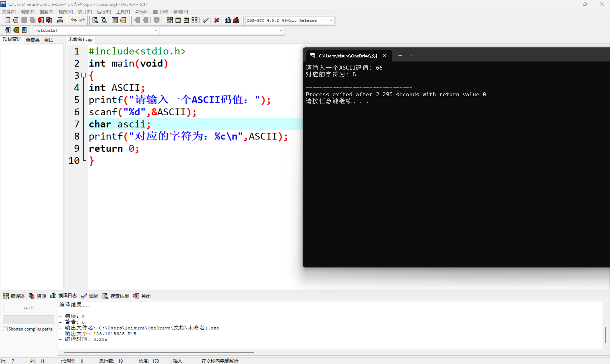
Task: Click the New File icon
Action: 8,20
